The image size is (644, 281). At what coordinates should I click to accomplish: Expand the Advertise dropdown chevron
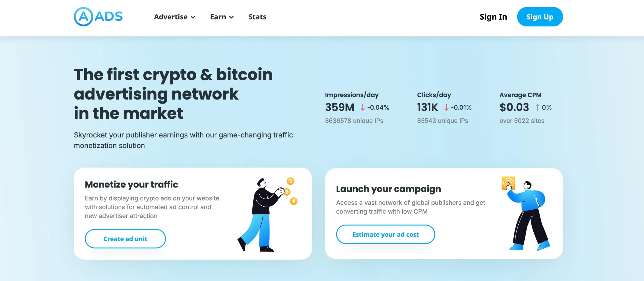coord(193,17)
